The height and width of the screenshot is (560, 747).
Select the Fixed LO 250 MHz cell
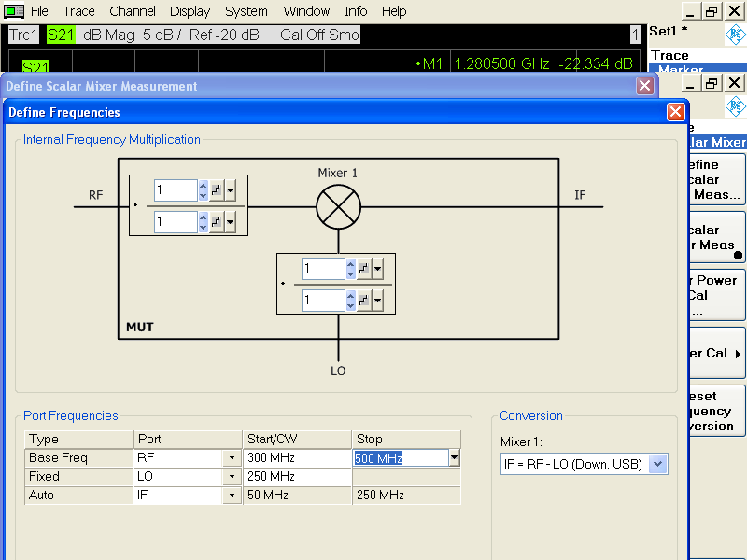[297, 477]
